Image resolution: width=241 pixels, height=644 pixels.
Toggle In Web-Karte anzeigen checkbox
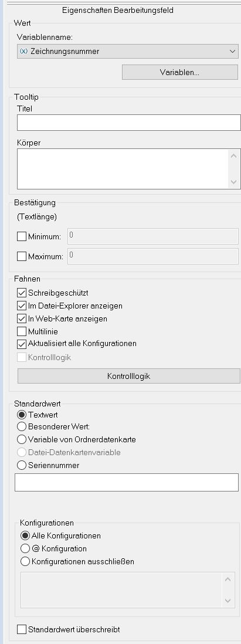22,318
